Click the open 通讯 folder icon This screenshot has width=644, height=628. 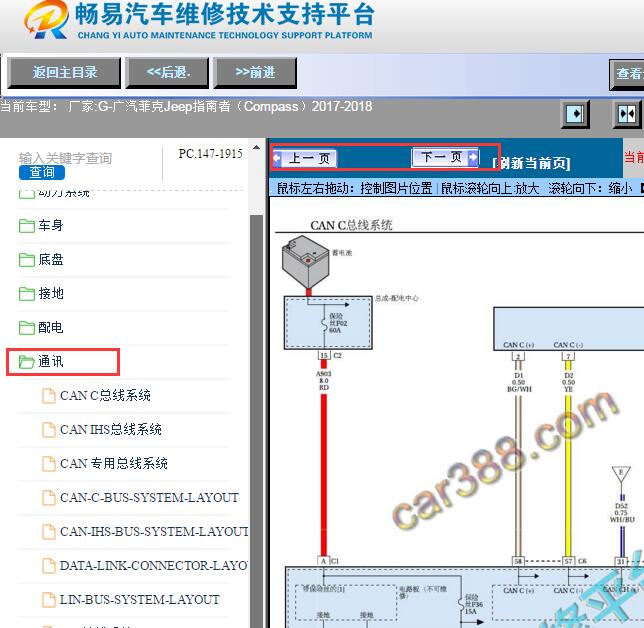click(27, 362)
